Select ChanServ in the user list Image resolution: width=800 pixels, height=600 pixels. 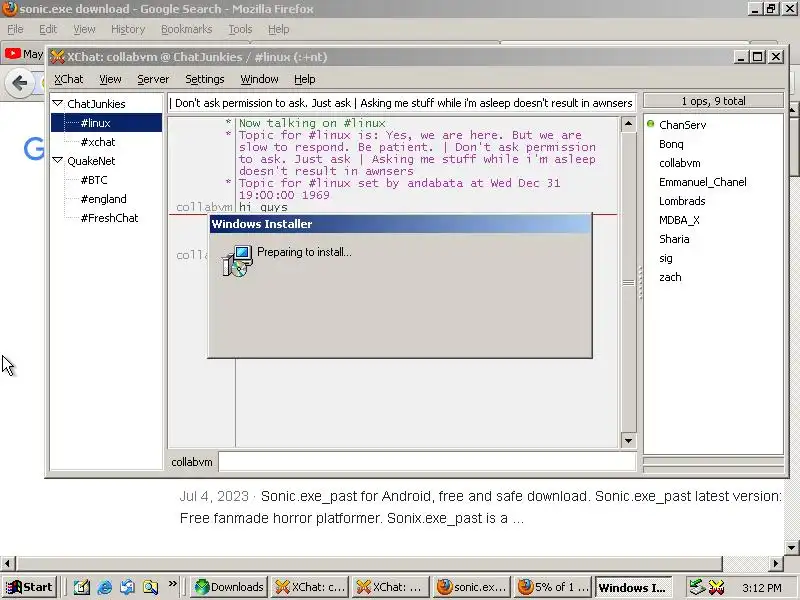(683, 125)
